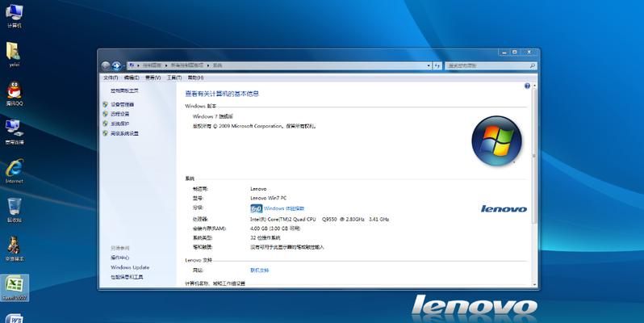Select the '2009 Microsoft Corporation' copyright text
Image resolution: width=644 pixels, height=323 pixels.
click(251, 127)
